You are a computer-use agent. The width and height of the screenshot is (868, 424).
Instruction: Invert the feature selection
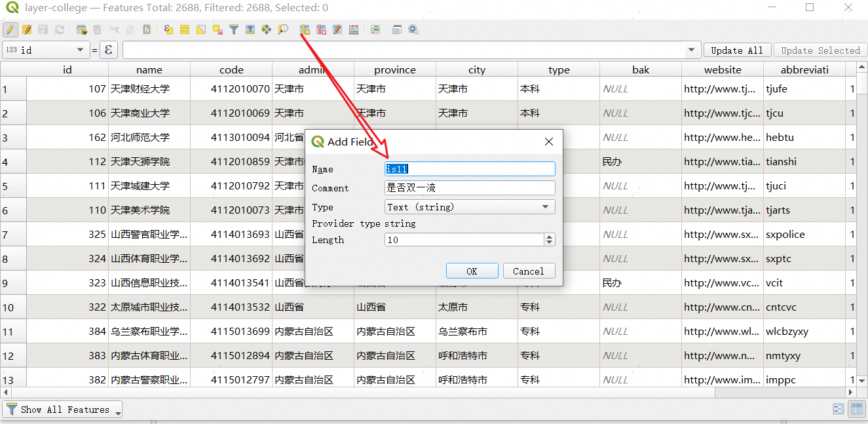201,29
